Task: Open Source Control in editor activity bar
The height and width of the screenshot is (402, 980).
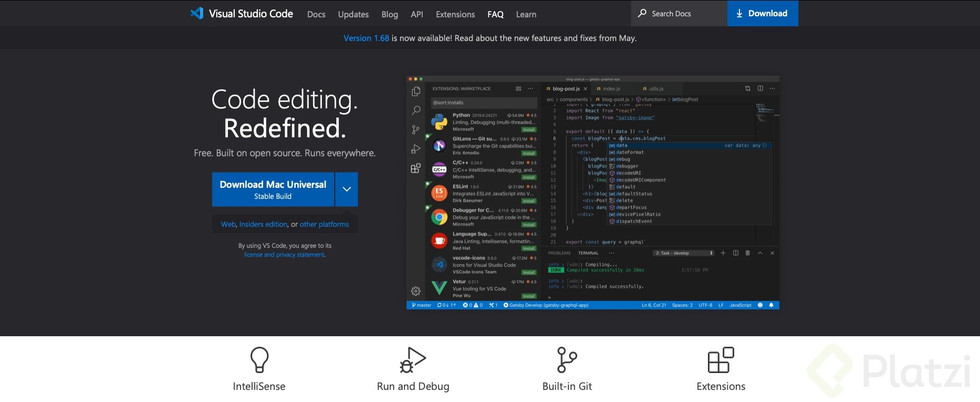Action: click(x=416, y=129)
